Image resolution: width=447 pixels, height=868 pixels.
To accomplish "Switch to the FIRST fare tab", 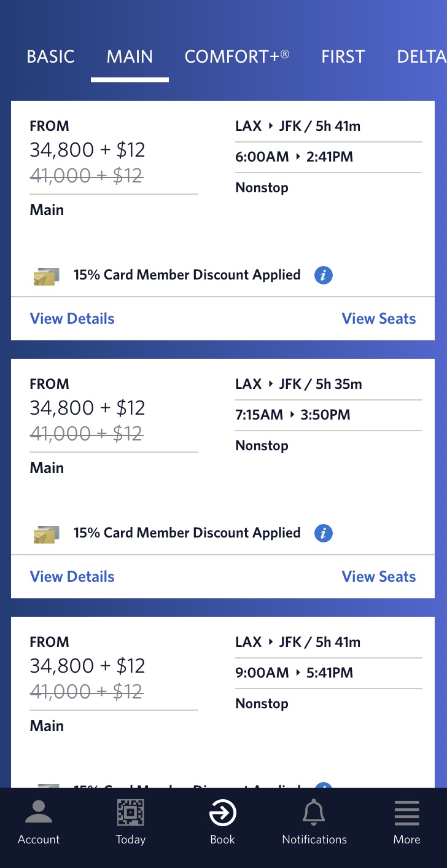I will click(x=343, y=57).
